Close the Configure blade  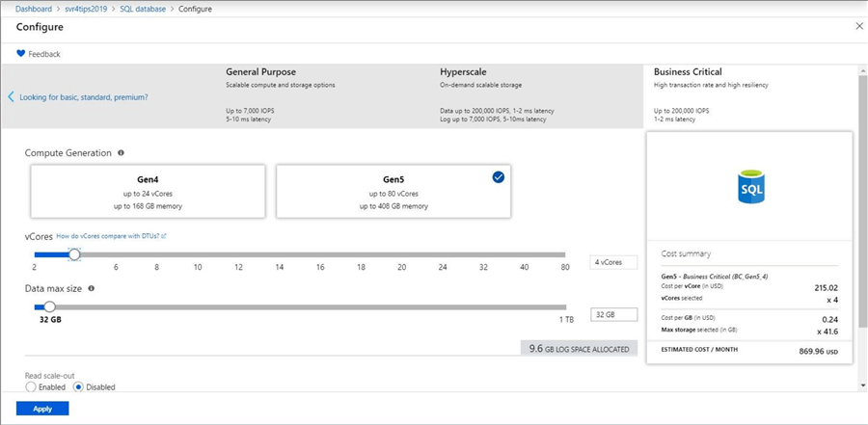[x=859, y=26]
